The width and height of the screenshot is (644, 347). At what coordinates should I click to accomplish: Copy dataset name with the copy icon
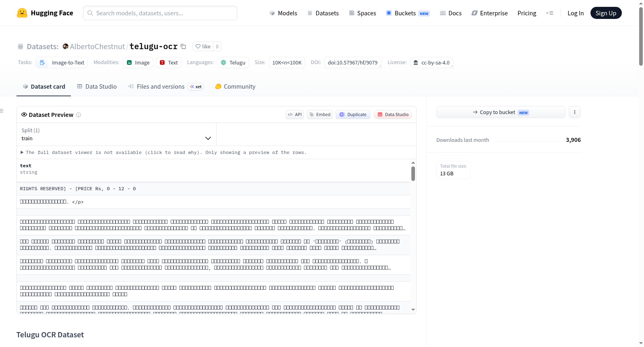[x=183, y=46]
